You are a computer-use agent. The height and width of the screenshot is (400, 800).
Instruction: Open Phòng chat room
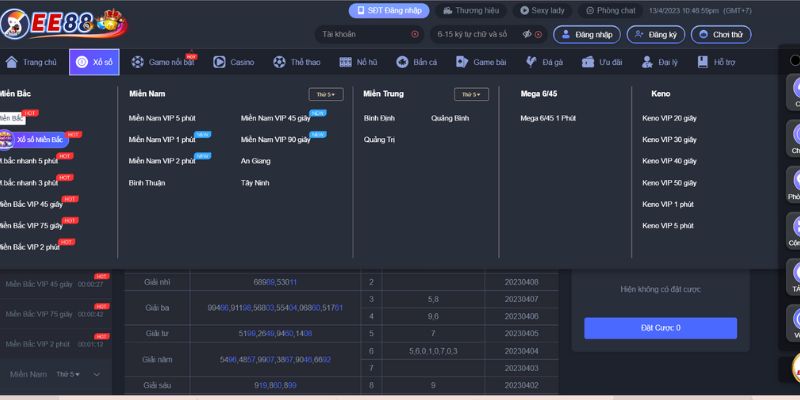[x=611, y=11]
